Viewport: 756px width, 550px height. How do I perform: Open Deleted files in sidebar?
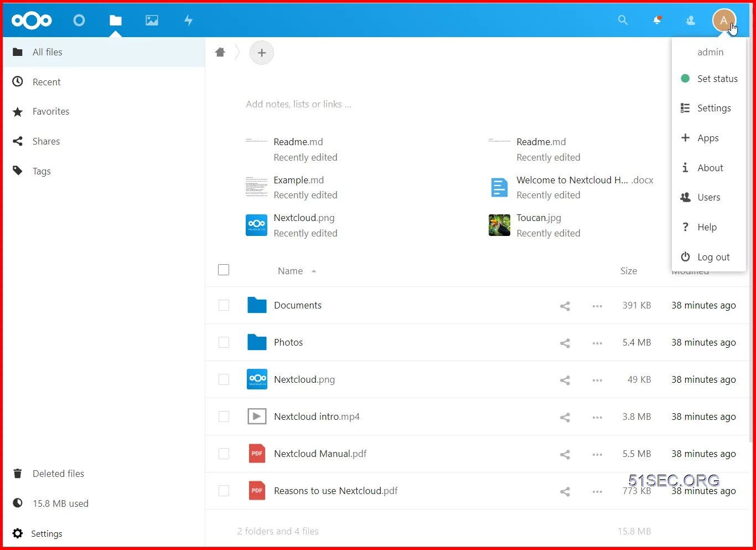(104, 474)
